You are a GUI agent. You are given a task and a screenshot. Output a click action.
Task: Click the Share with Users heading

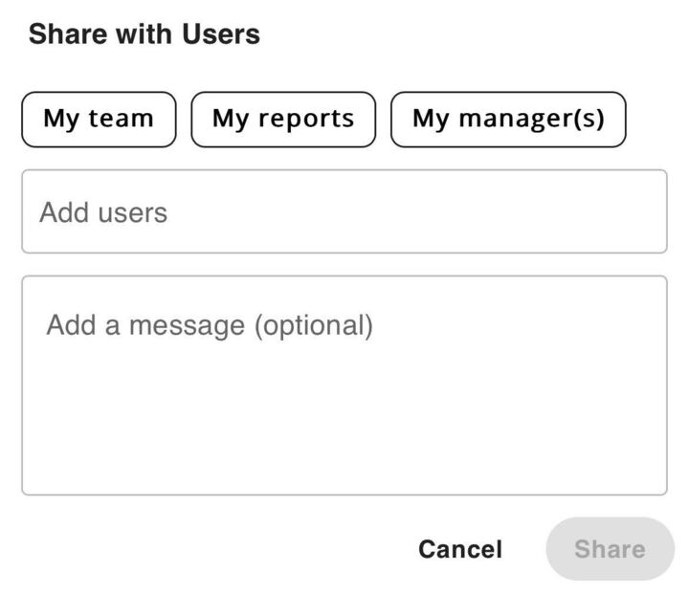[x=144, y=34]
